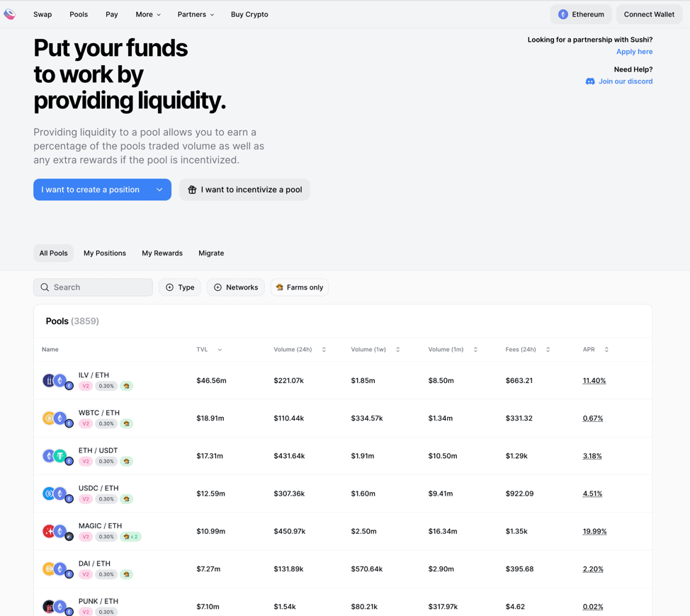This screenshot has width=690, height=616.
Task: Open the Migrate tab
Action: [x=211, y=253]
